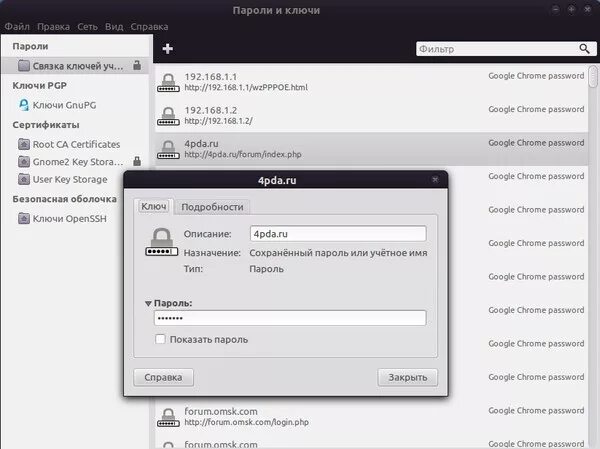Click the masked password field
Screen dimensions: 600x449
[x=290, y=318]
